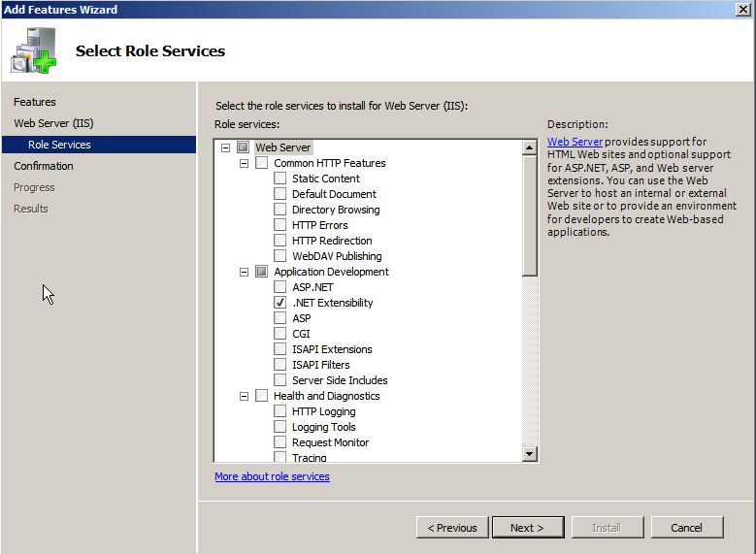
Task: Select the Progress step in sidebar
Action: [34, 187]
